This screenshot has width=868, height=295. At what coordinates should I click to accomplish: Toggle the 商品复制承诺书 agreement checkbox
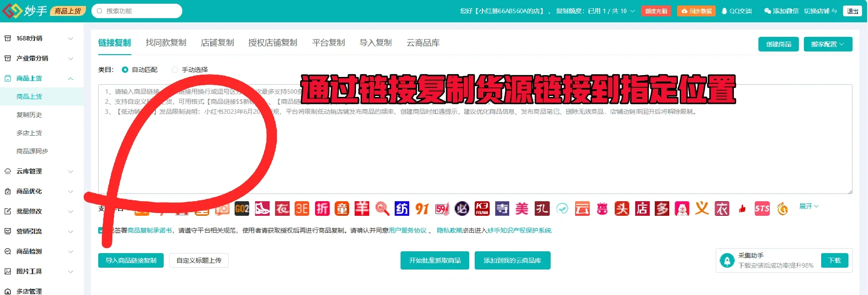[101, 230]
